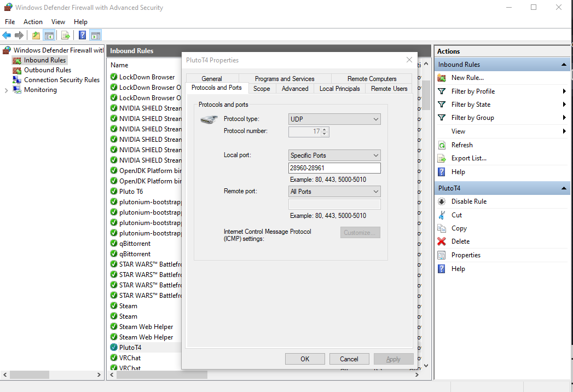Screen dimensions: 573x392
Task: Collapse the Inbound Rules actions section
Action: tap(564, 65)
